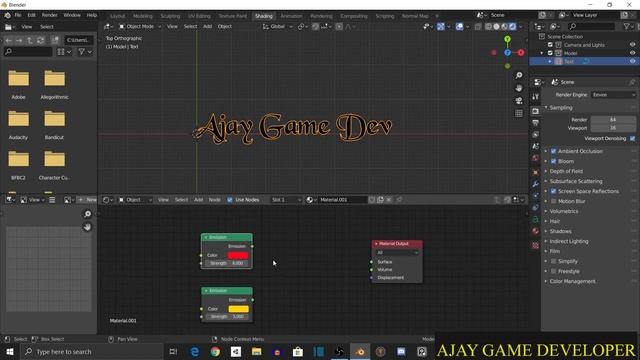Viewport: 640px width, 360px height.
Task: Enable the Freestyle checkbox
Action: [x=553, y=271]
